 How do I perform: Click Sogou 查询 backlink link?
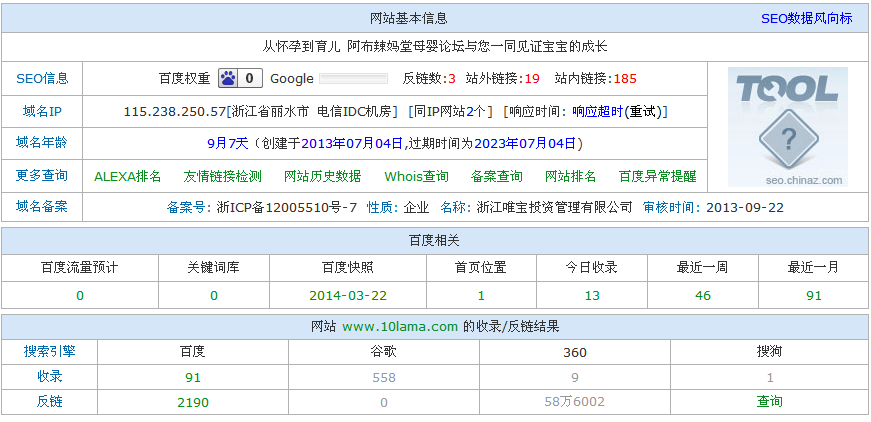[x=769, y=401]
